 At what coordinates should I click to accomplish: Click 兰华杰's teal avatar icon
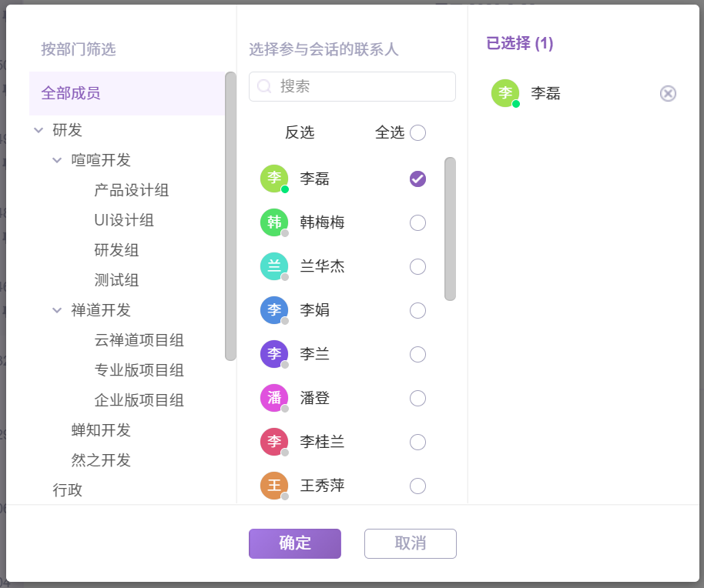[274, 266]
